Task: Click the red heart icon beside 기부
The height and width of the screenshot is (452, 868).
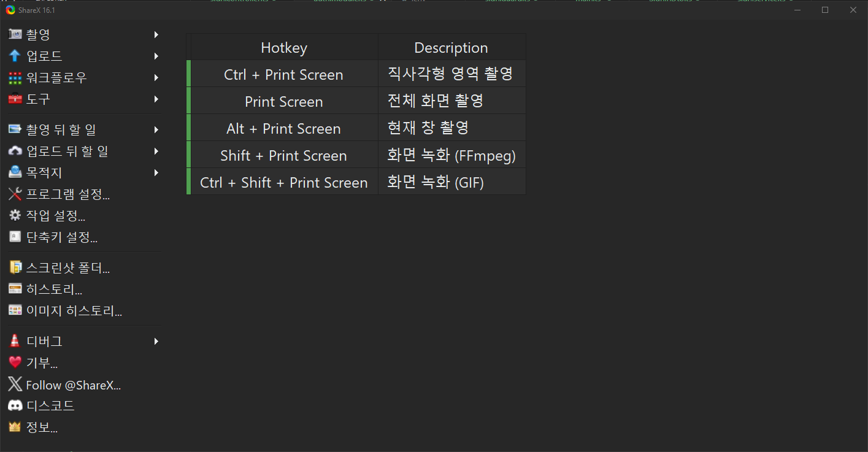Action: click(15, 362)
